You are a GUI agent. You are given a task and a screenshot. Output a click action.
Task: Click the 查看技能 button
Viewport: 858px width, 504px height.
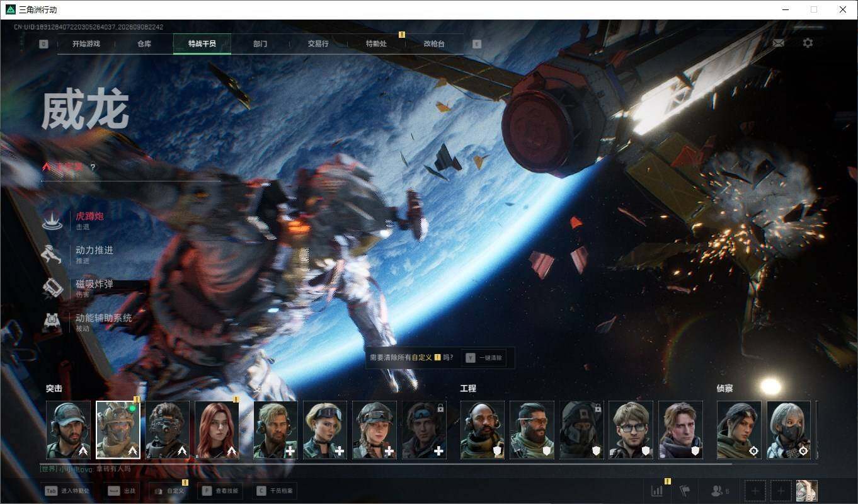pos(220,491)
